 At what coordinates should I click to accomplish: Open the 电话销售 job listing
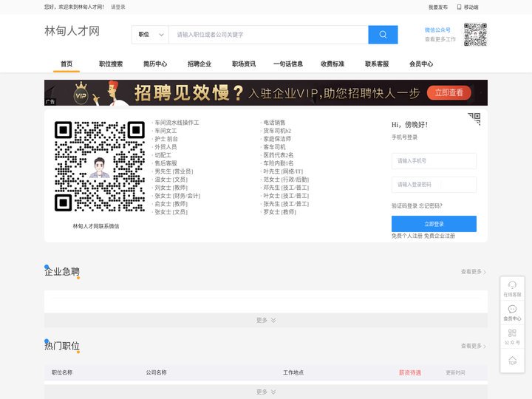(x=274, y=123)
